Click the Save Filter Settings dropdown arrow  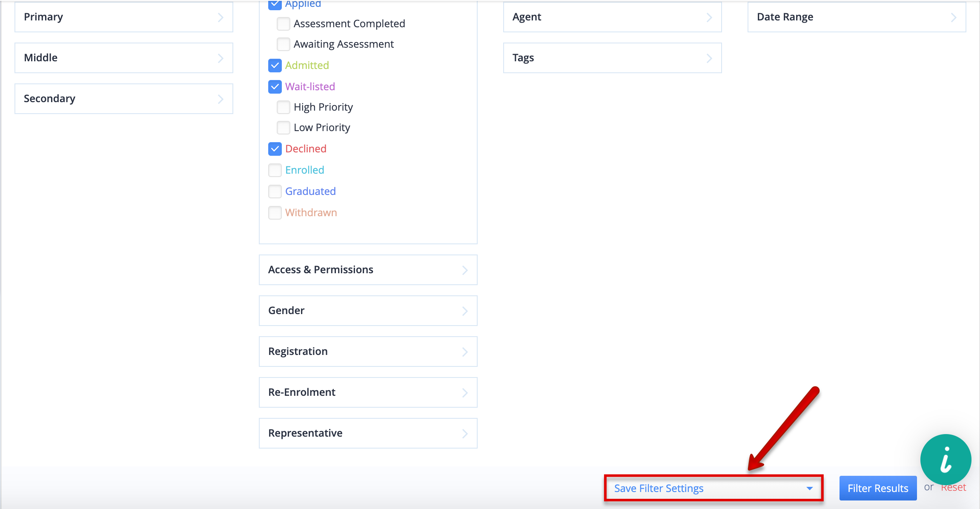pyautogui.click(x=810, y=489)
